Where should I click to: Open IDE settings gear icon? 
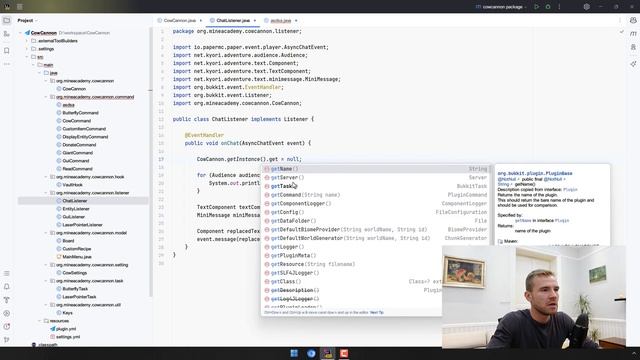(587, 7)
